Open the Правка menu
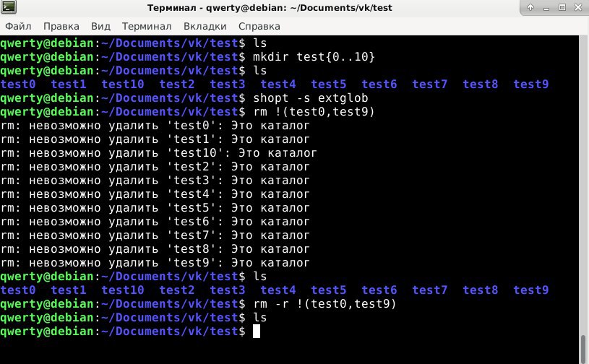The width and height of the screenshot is (589, 364). 61,26
